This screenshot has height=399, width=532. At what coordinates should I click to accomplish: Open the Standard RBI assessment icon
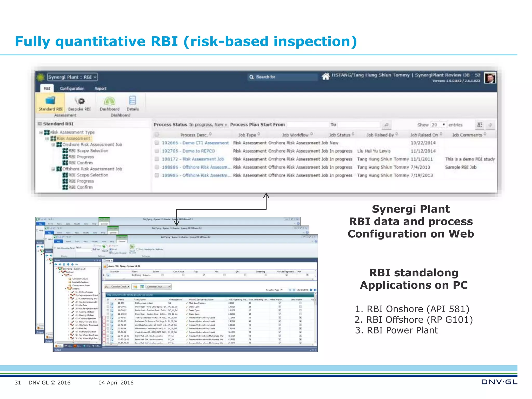click(50, 101)
